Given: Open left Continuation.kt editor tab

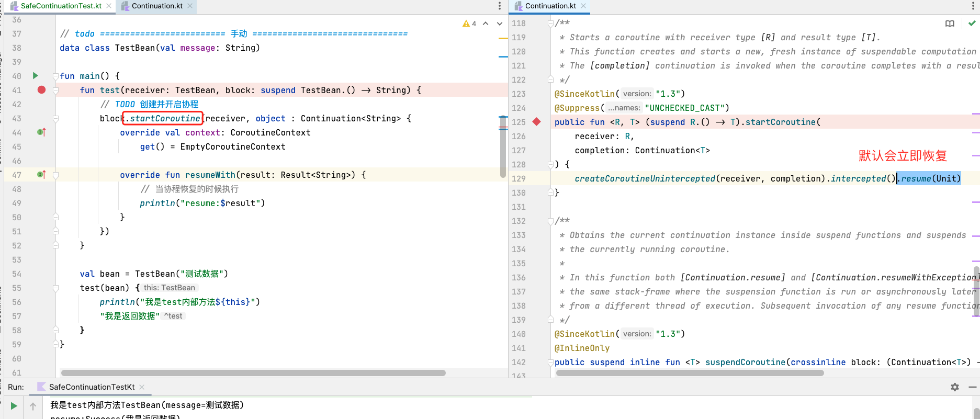Looking at the screenshot, I should pyautogui.click(x=157, y=6).
